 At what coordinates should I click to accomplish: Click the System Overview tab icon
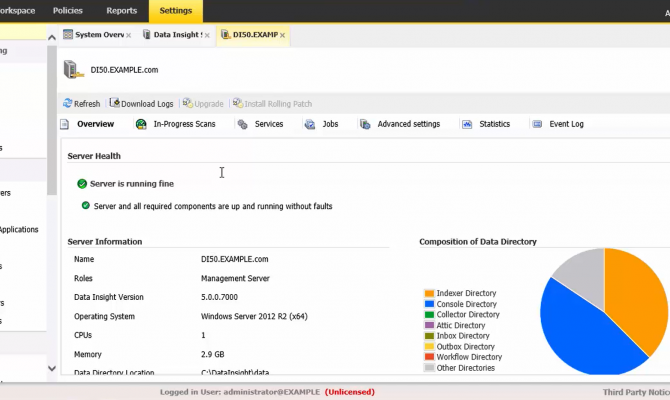[68, 34]
